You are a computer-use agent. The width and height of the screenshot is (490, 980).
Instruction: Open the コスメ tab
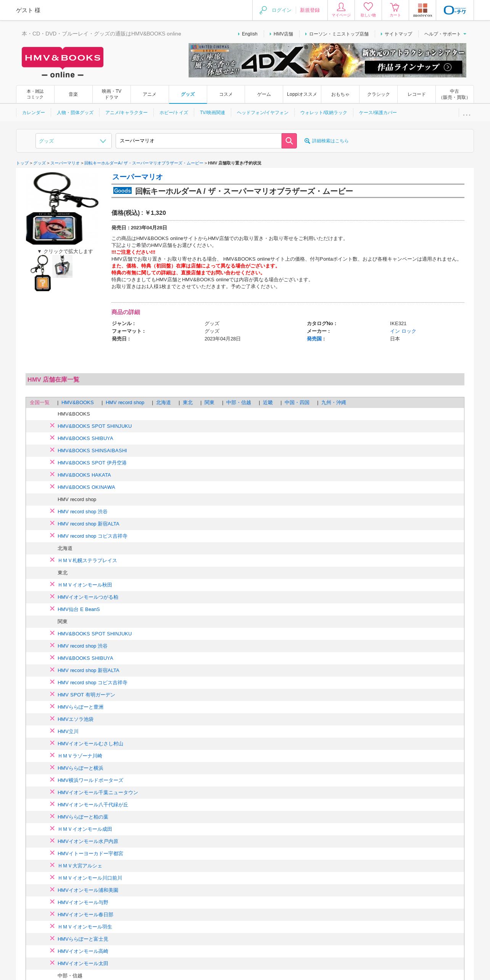(226, 94)
